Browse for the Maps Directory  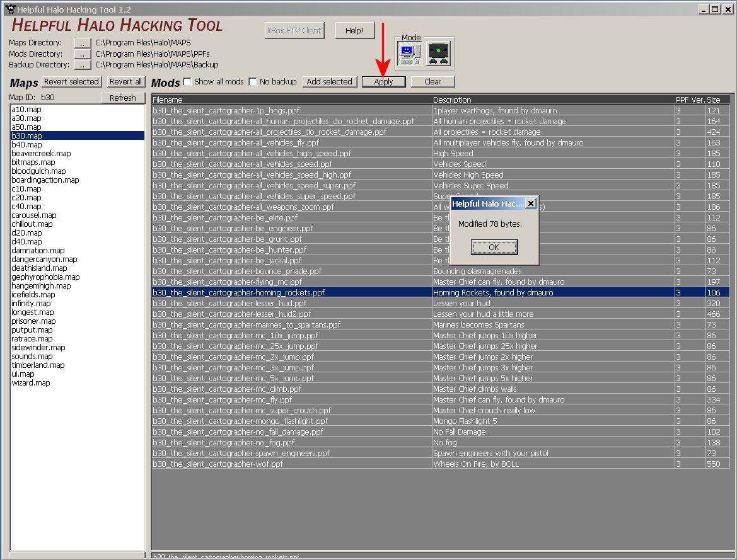tap(82, 43)
